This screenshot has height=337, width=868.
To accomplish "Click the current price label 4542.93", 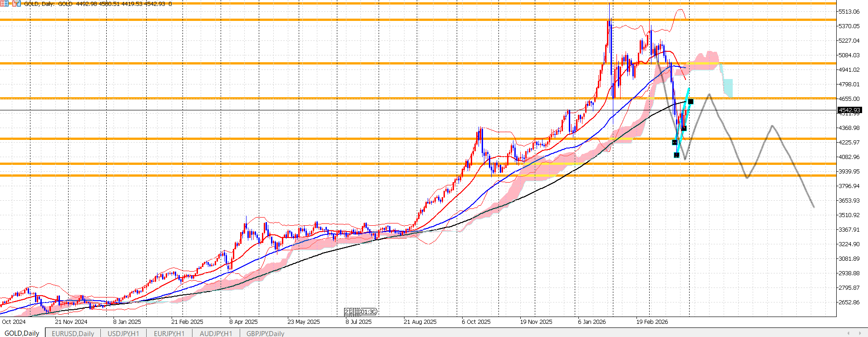I will [x=849, y=110].
